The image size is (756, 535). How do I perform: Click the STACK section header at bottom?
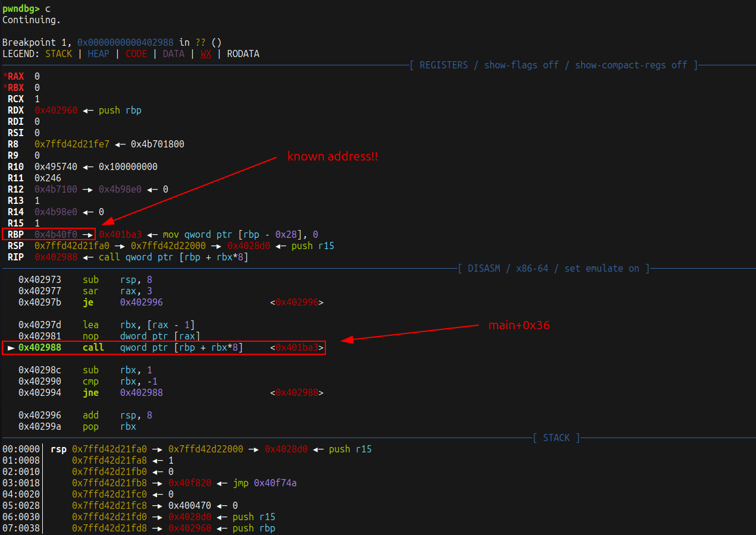(x=556, y=438)
